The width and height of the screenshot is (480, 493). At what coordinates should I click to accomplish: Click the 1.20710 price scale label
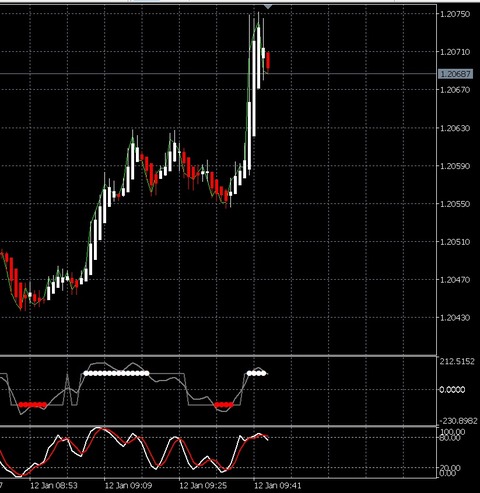pyautogui.click(x=455, y=52)
